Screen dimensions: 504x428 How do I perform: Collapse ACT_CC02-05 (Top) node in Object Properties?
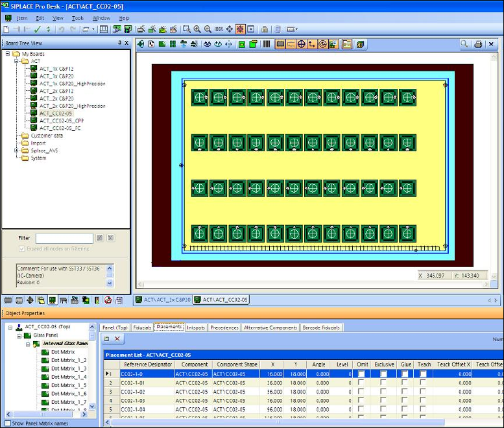pyautogui.click(x=10, y=327)
